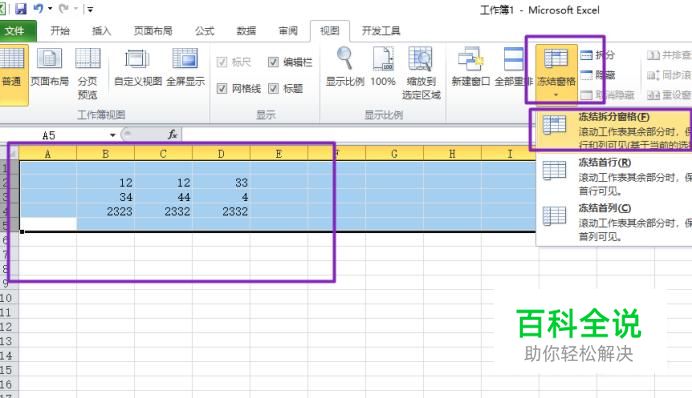This screenshot has height=398, width=692.
Task: Click the Redo arrow icon
Action: pos(64,8)
